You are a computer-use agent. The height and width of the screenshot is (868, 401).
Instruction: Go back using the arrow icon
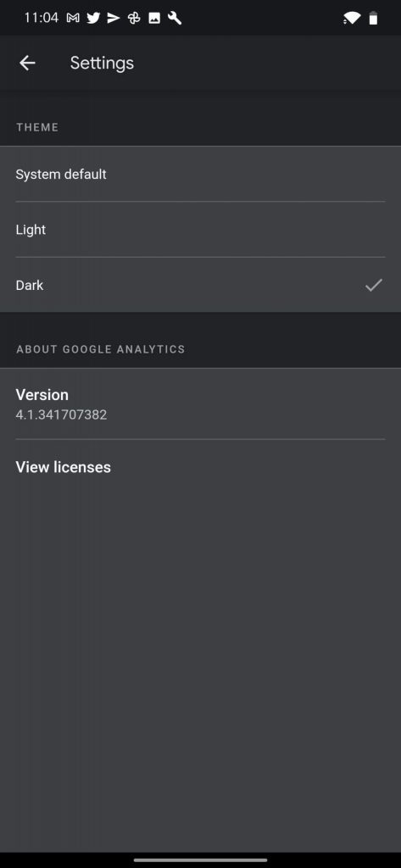coord(27,63)
